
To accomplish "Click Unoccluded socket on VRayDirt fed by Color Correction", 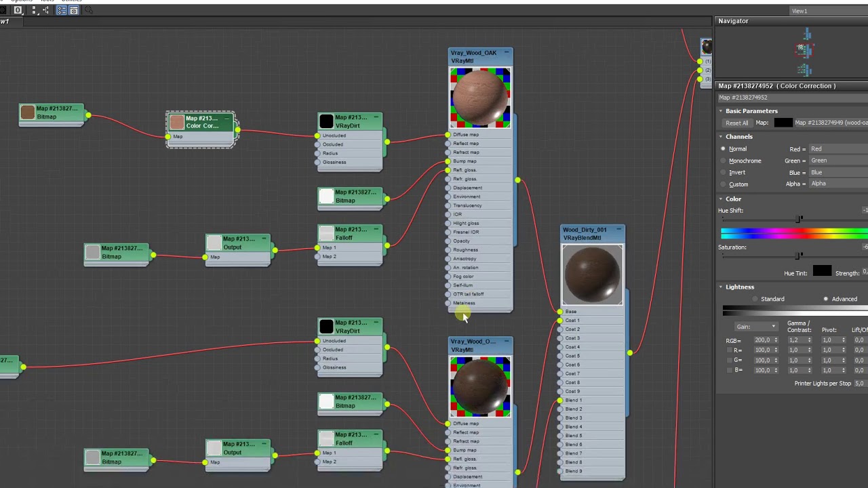I will click(317, 136).
